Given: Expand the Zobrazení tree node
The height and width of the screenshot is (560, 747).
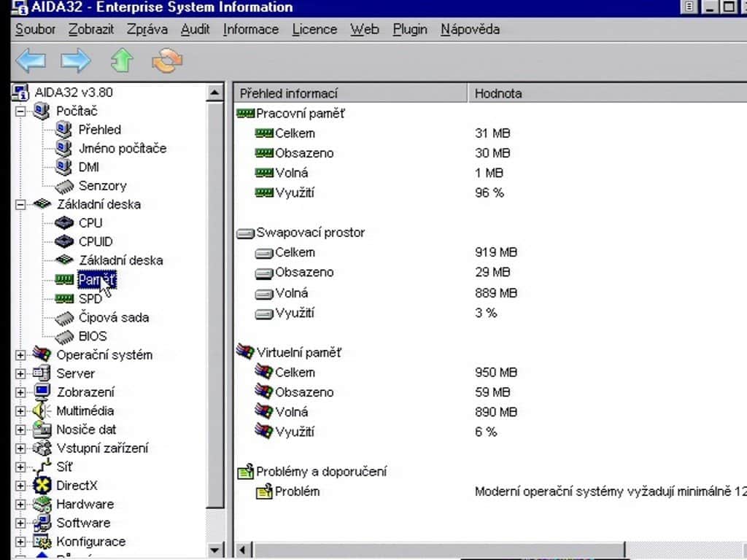Looking at the screenshot, I should click(20, 392).
